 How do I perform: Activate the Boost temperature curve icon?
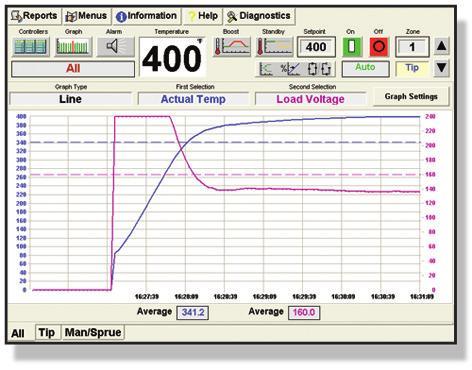click(x=232, y=46)
